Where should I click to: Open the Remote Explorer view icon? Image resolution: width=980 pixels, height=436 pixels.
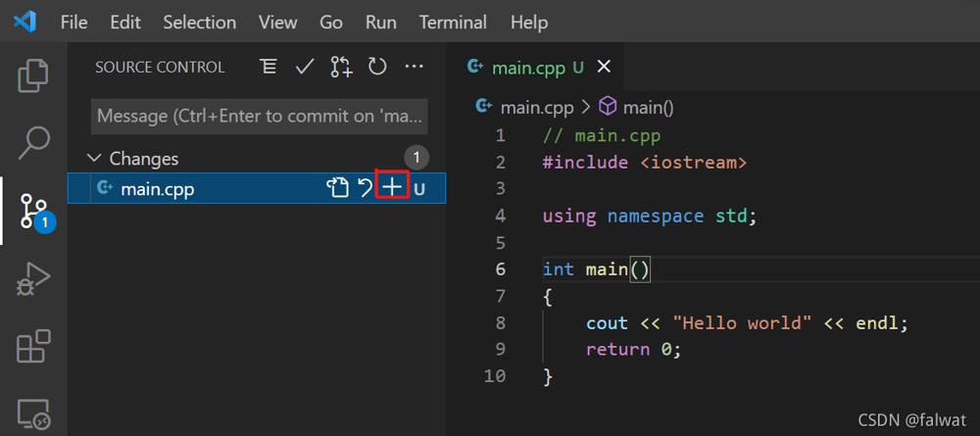click(x=33, y=412)
